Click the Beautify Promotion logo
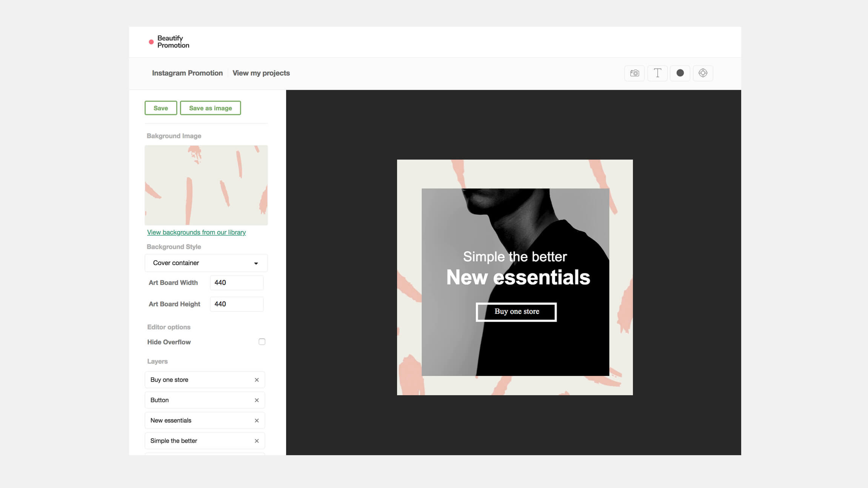Screen dimensions: 868x488 169,41
